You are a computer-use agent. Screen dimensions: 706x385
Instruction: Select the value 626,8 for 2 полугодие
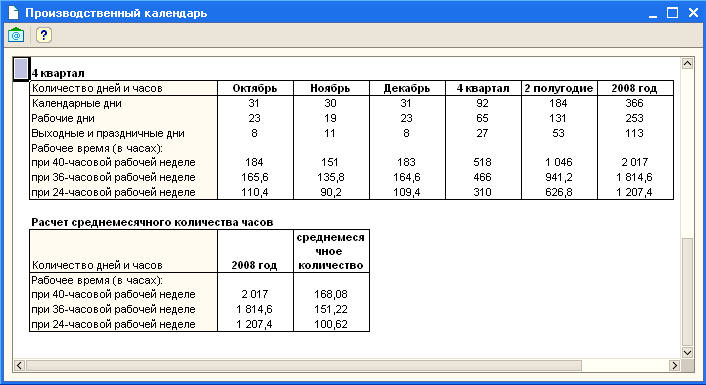tap(558, 192)
